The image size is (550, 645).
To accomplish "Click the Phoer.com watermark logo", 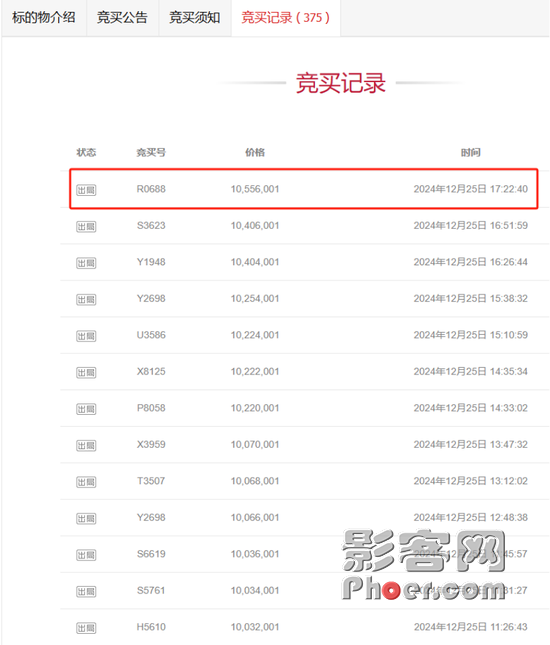I will click(x=424, y=565).
